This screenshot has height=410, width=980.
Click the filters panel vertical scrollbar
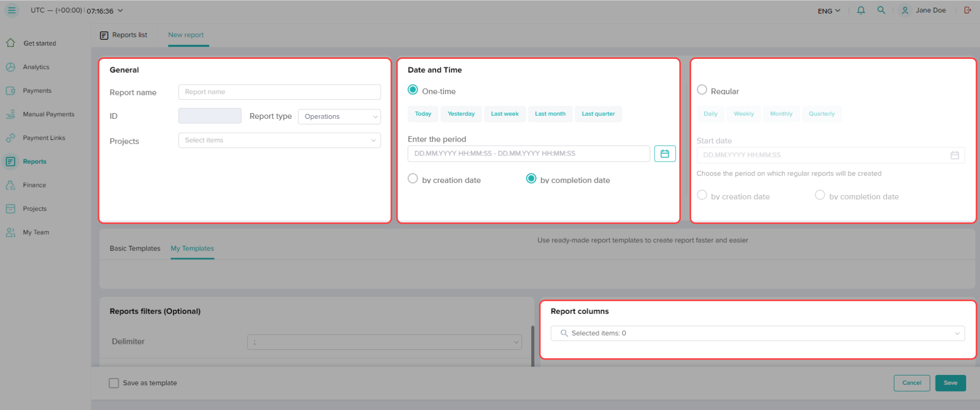[533, 346]
